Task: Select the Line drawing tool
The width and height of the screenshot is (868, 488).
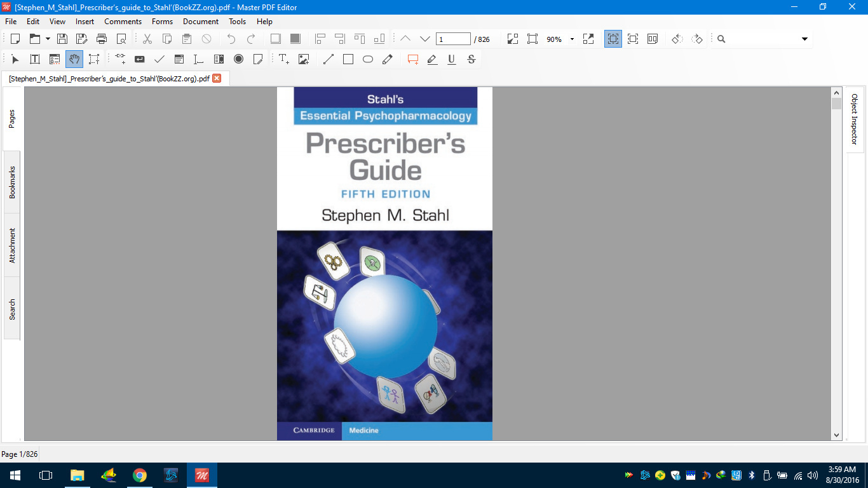Action: [329, 59]
